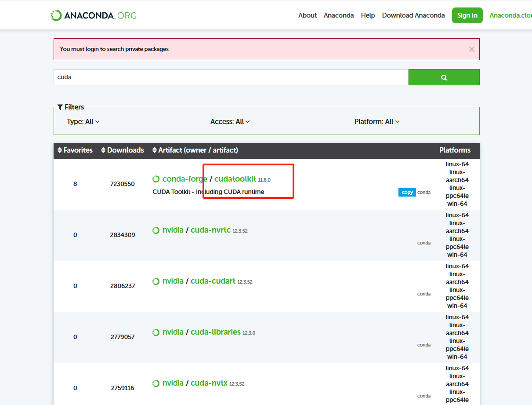Click the download count 2759116

tap(123, 388)
